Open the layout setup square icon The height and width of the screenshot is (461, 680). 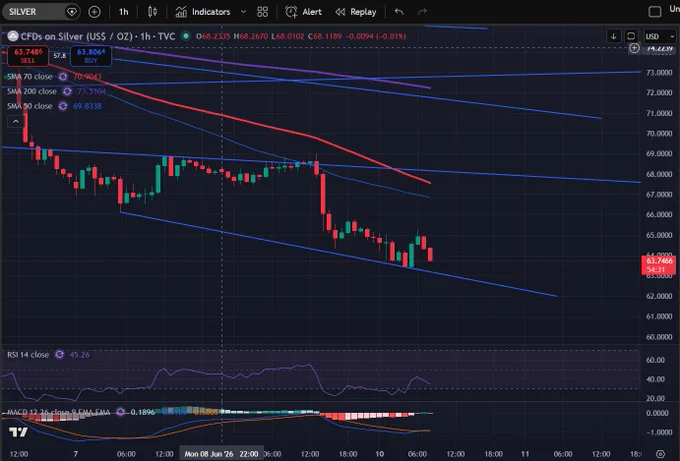pyautogui.click(x=654, y=12)
